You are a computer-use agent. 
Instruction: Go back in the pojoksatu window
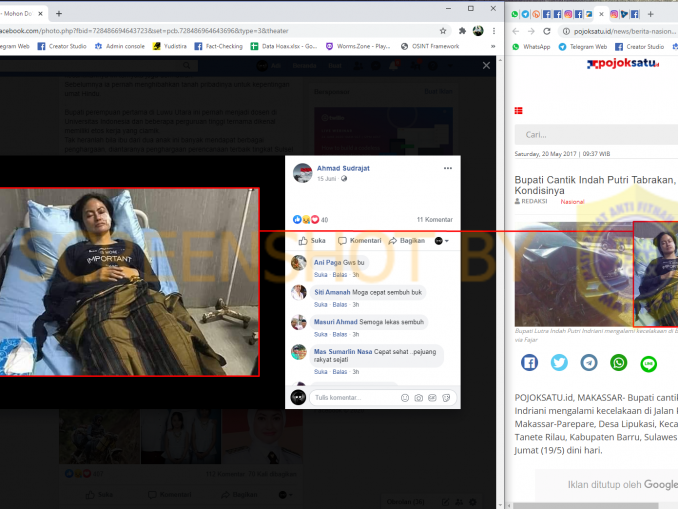click(x=515, y=31)
